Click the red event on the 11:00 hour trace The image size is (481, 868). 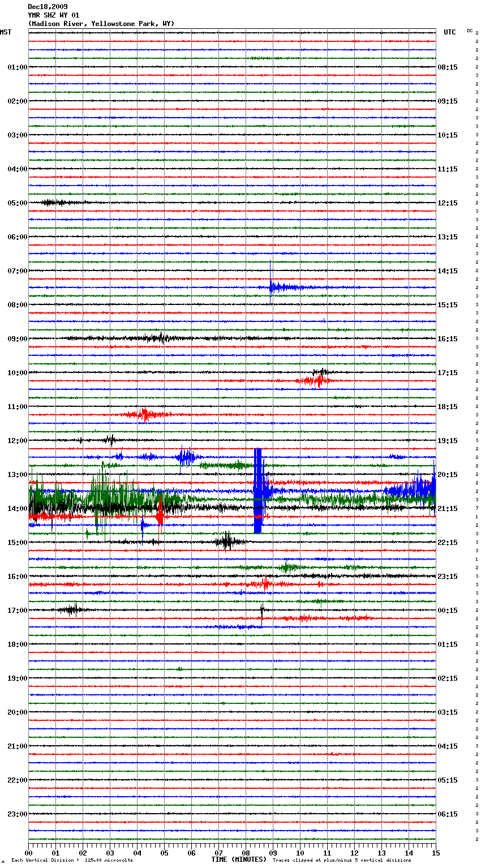145,415
